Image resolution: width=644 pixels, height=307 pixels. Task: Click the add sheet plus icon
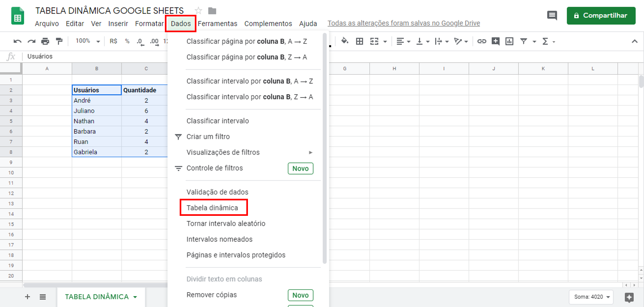(x=27, y=297)
